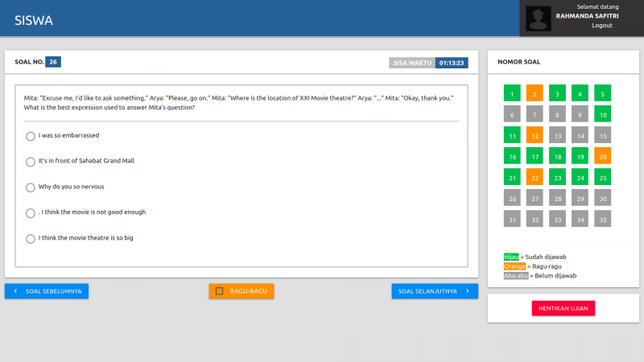Navigate to question number 15
Image resolution: width=644 pixels, height=362 pixels.
pos(602,135)
